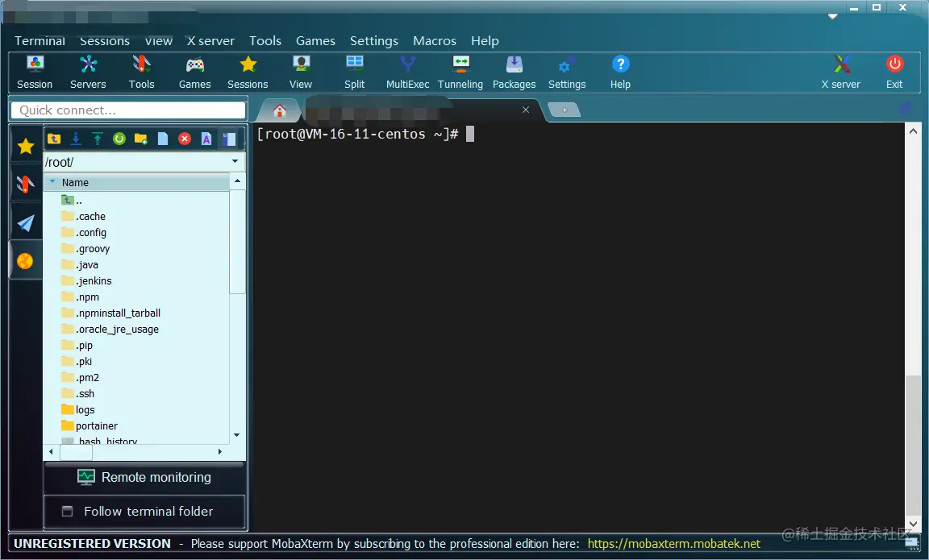Select the portainer folder
The height and width of the screenshot is (560, 929).
(90, 425)
